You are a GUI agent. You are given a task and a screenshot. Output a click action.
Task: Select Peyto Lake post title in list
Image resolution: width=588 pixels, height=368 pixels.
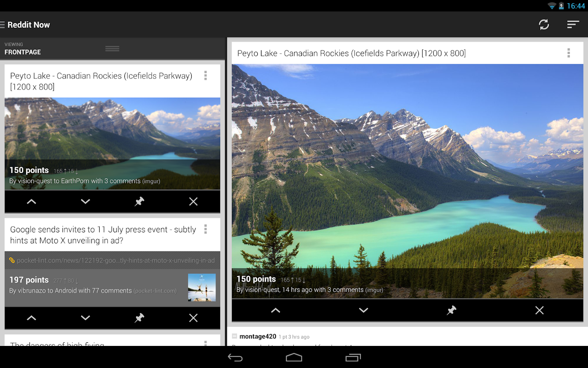(101, 81)
